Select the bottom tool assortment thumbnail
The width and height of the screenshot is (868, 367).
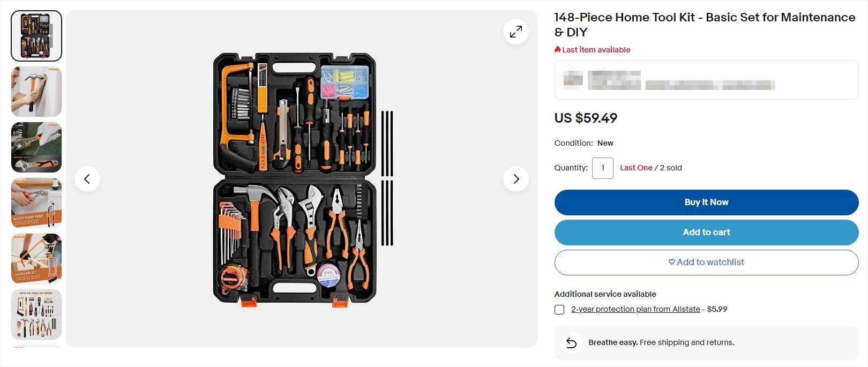point(36,314)
